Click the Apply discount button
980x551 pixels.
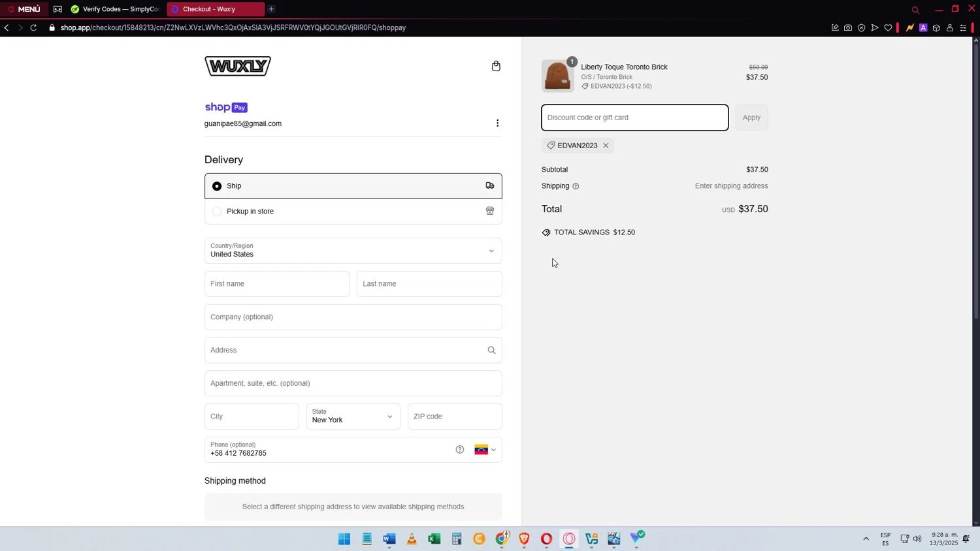coord(751,118)
